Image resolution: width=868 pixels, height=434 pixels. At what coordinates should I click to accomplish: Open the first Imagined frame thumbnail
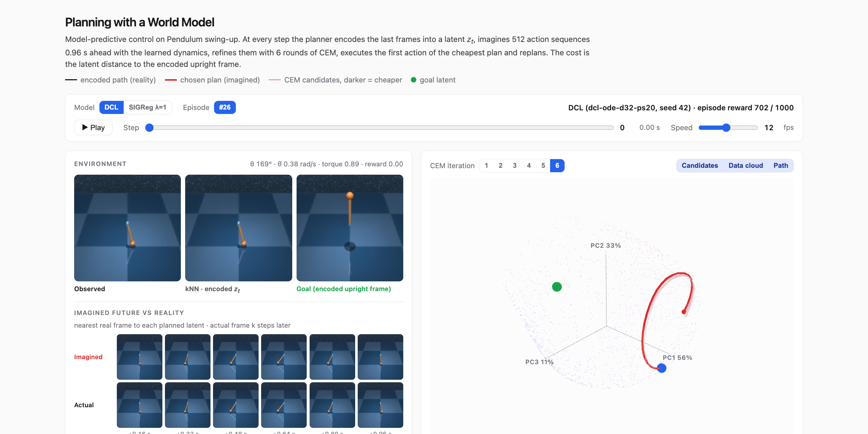pyautogui.click(x=140, y=357)
